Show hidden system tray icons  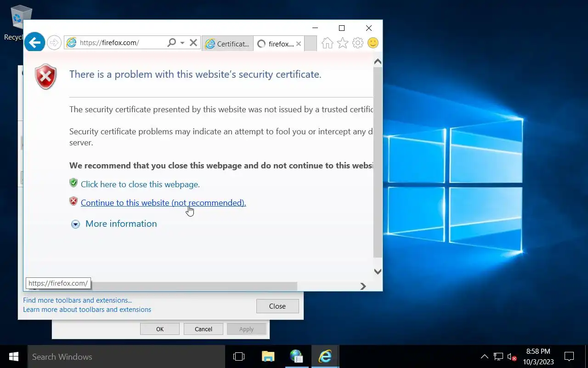[x=484, y=356]
